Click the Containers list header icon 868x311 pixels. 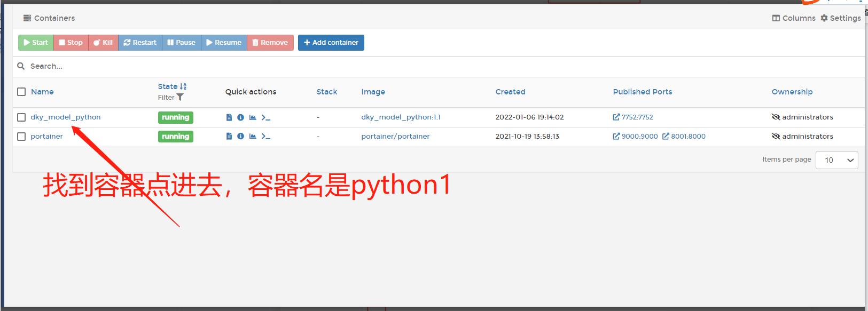[27, 18]
